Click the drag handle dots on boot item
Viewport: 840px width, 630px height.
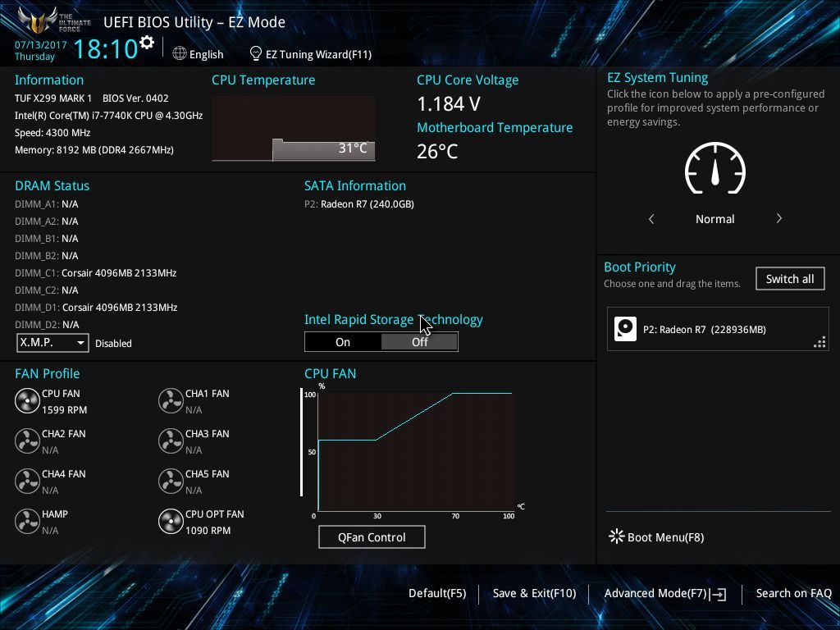coord(819,342)
